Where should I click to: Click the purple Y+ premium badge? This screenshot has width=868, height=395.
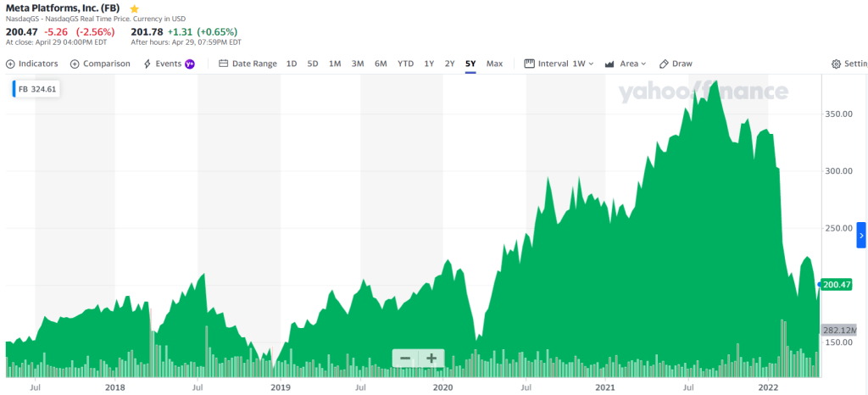pos(190,64)
